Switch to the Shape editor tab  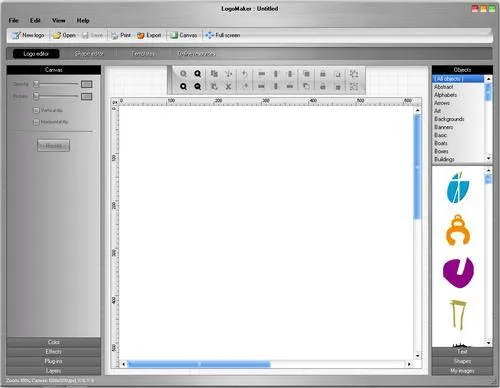coord(89,54)
